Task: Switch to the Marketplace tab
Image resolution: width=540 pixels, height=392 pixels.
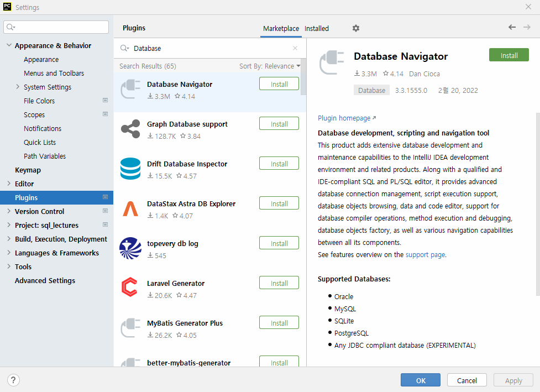Action: pos(281,29)
